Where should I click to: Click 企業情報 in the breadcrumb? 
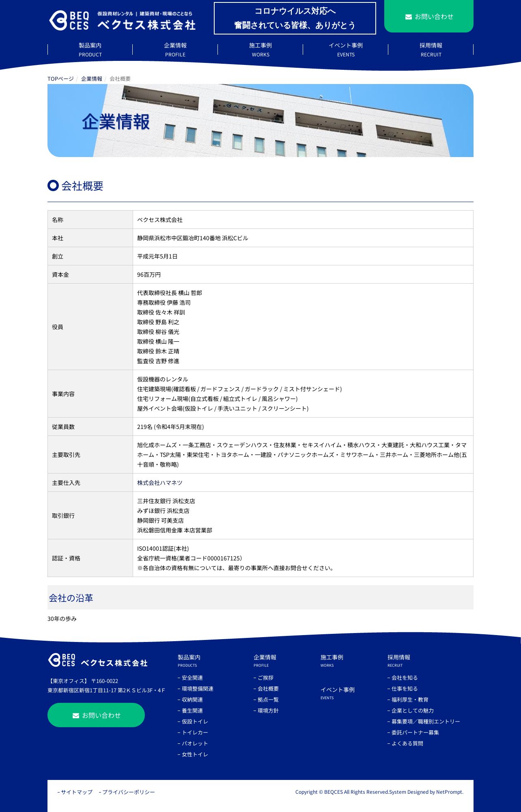coord(92,79)
